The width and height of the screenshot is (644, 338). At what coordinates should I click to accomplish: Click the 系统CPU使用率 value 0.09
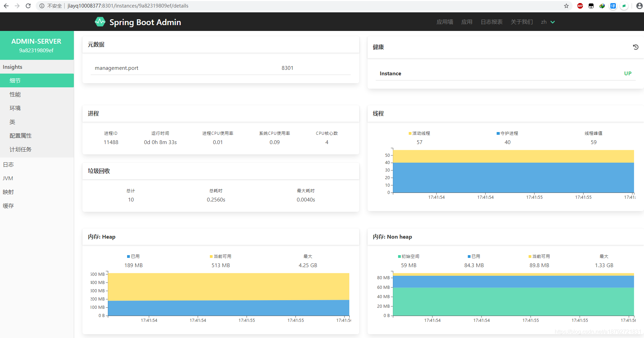(x=274, y=142)
